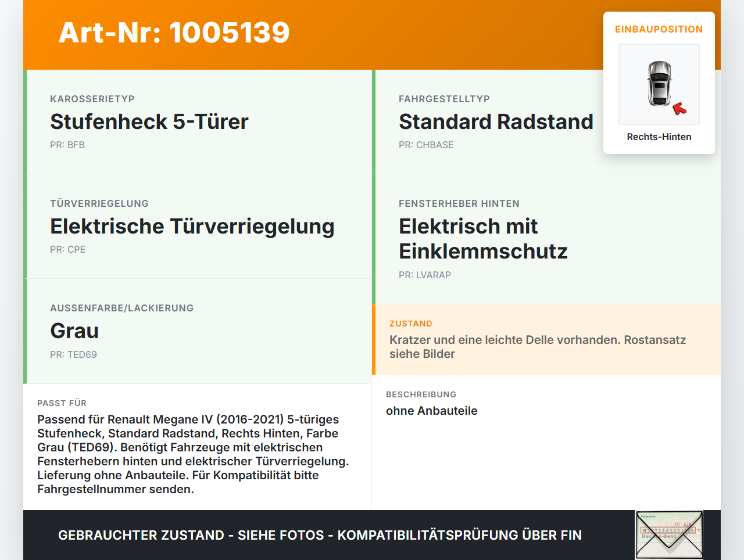
Task: Click the PR: LVARAP code
Action: [x=425, y=275]
